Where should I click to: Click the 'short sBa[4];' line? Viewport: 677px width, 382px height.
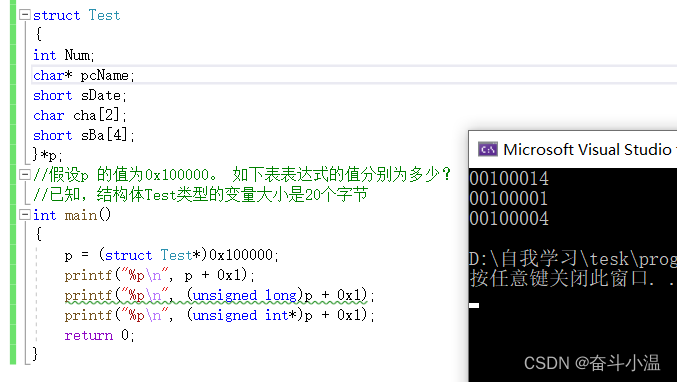click(84, 135)
